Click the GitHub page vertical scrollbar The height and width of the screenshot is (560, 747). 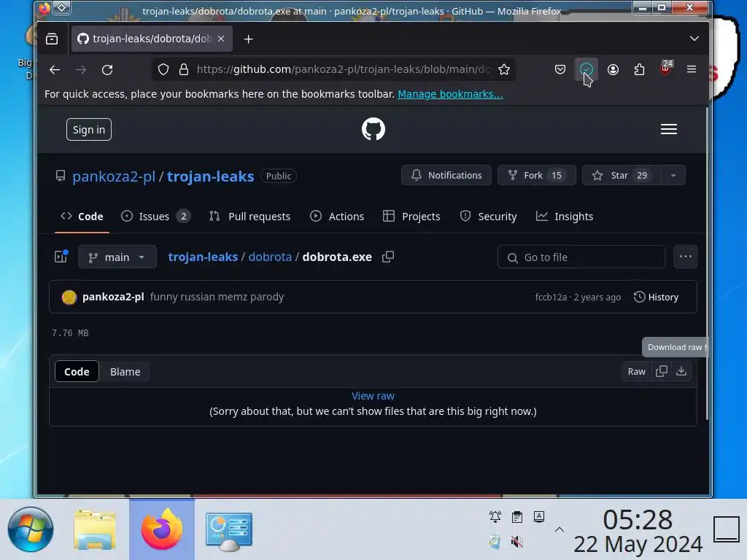click(x=706, y=263)
